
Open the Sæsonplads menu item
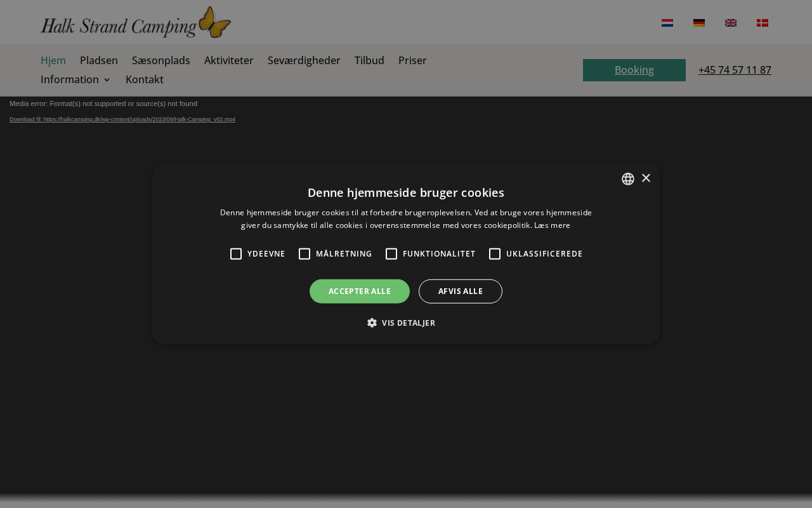pos(161,60)
